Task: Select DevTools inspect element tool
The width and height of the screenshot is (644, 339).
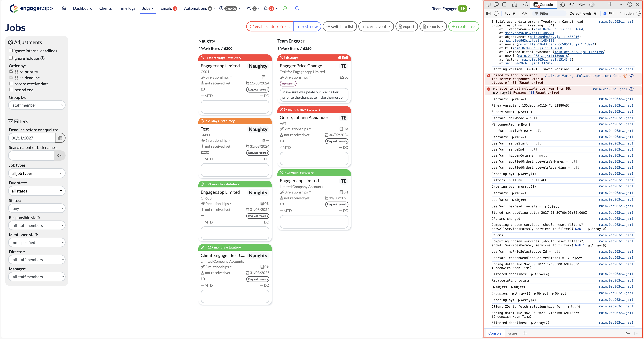Action: 488,4
